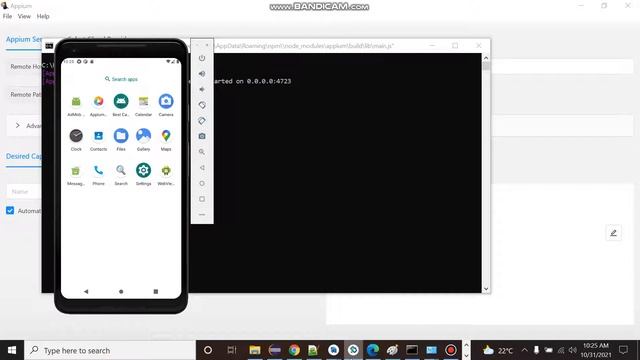Select the Desired Capabilities tab
The height and width of the screenshot is (360, 640).
pyautogui.click(x=24, y=156)
